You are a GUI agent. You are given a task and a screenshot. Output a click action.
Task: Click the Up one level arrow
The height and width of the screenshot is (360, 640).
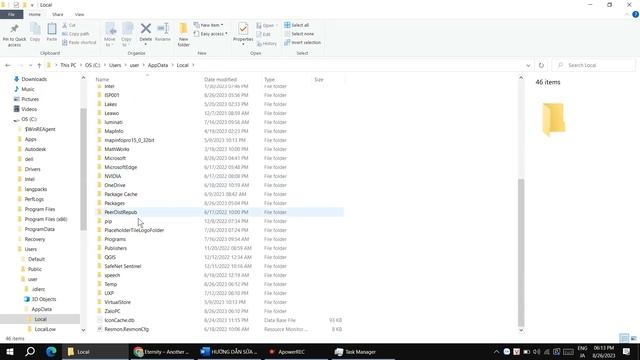[x=39, y=65]
